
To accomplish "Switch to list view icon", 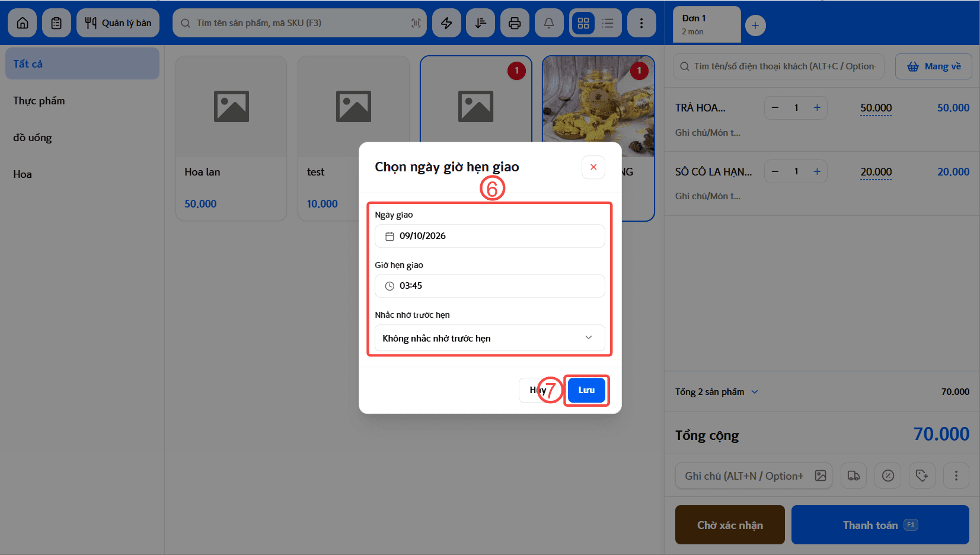I will 608,23.
